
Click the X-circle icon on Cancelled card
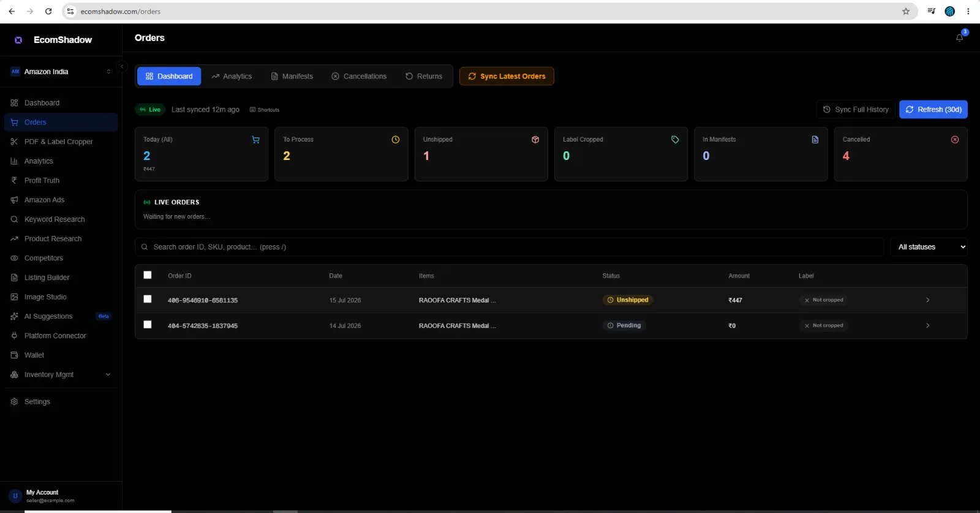[x=955, y=140]
